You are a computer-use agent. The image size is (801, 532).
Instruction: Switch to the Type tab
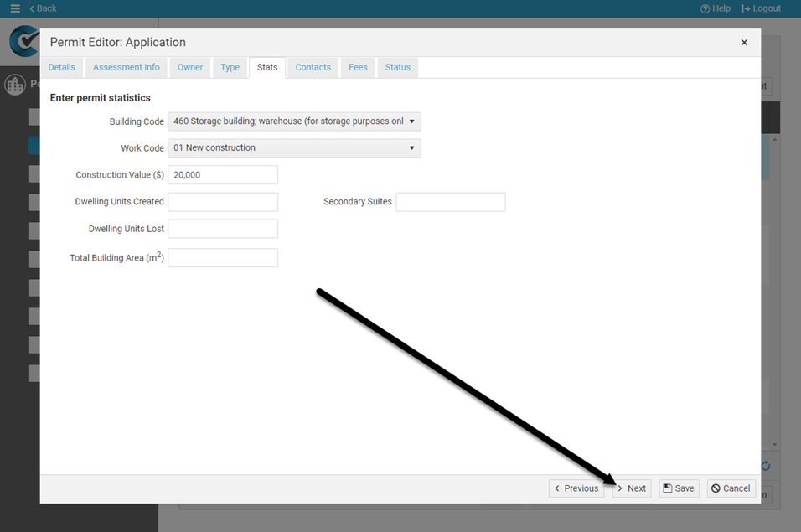(230, 68)
